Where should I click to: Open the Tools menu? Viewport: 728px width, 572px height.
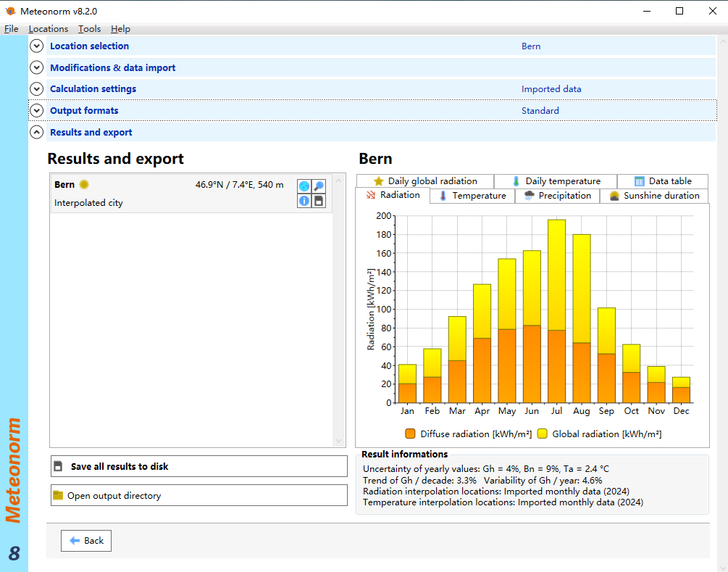[x=89, y=29]
